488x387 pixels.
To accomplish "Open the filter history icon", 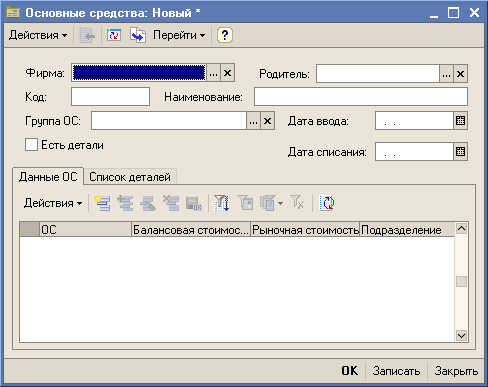I will click(268, 203).
